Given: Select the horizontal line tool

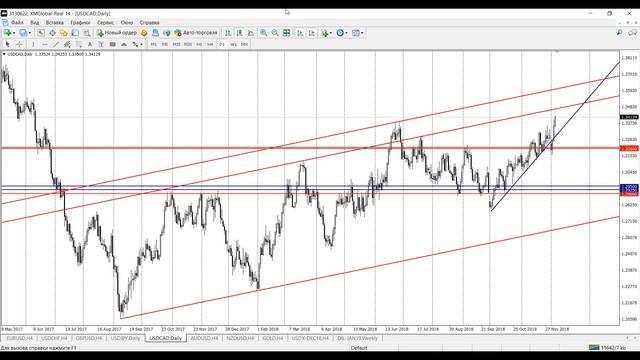Looking at the screenshot, I should point(44,44).
